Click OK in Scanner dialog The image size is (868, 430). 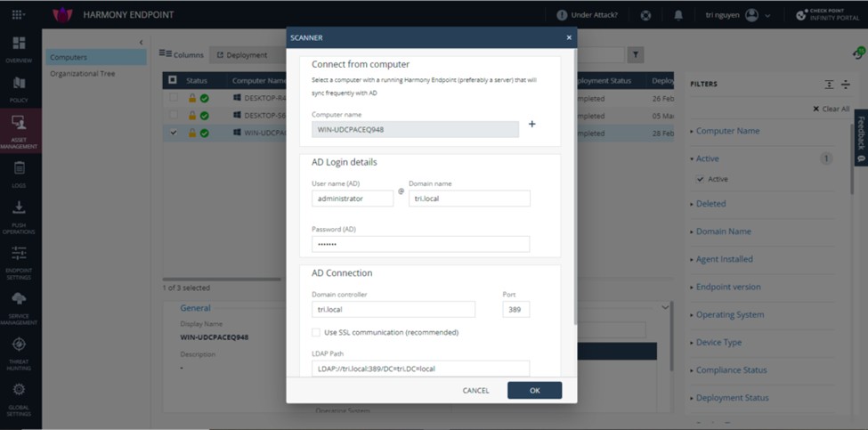(x=534, y=390)
